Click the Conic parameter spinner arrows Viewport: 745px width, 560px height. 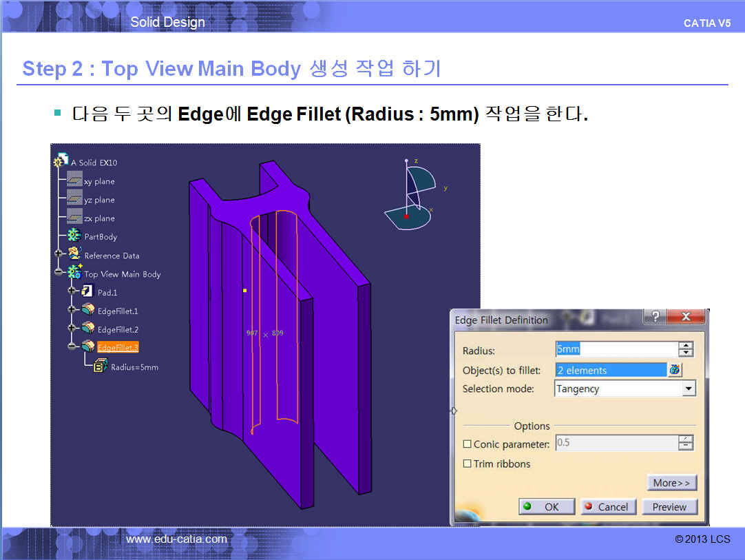pyautogui.click(x=686, y=443)
